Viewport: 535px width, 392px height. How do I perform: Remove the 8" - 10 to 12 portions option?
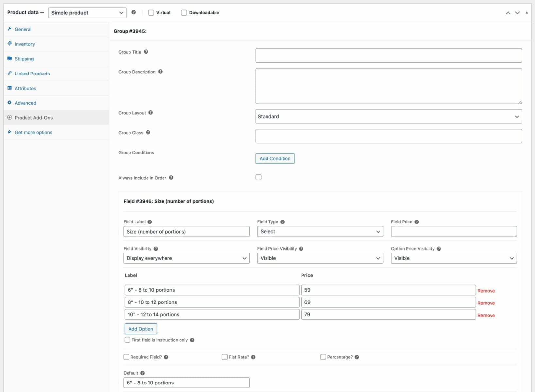coord(486,303)
